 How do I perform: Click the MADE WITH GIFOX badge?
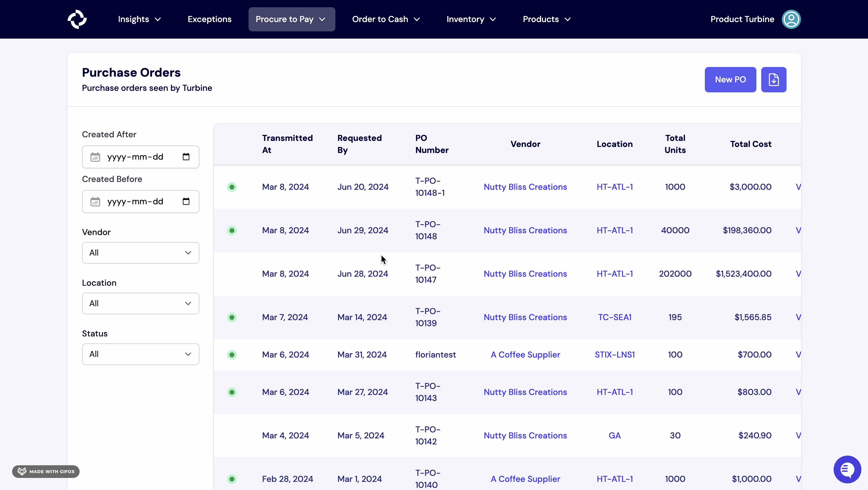click(x=46, y=472)
